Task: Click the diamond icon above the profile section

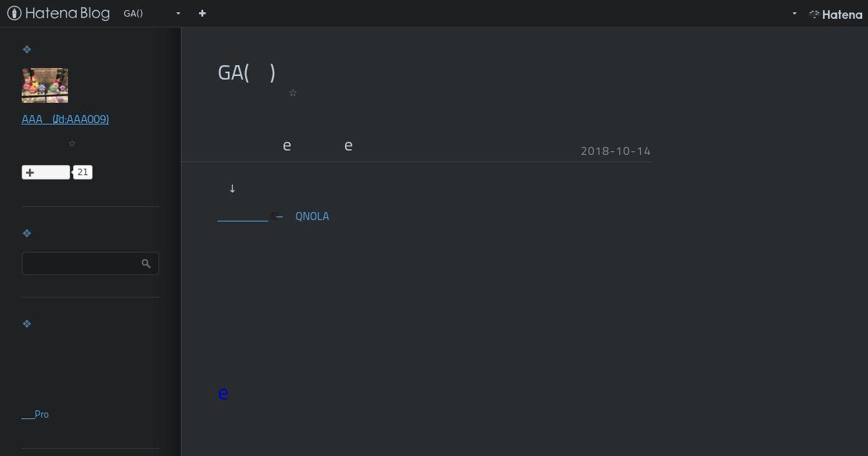Action: (27, 49)
